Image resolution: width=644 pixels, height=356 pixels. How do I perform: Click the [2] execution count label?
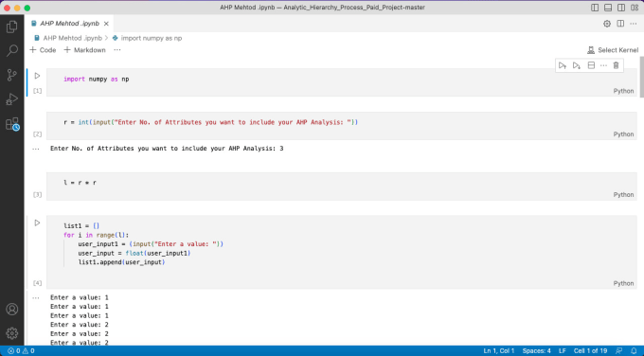pos(37,134)
